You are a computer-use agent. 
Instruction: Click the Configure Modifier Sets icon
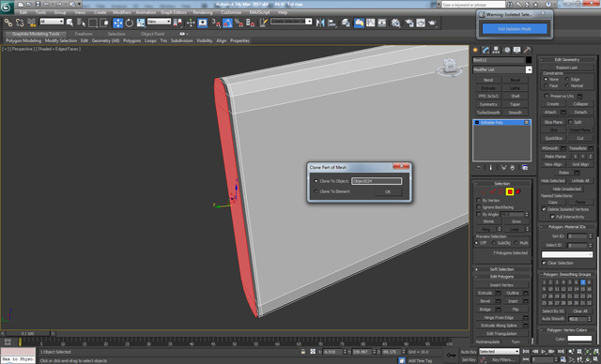[525, 168]
